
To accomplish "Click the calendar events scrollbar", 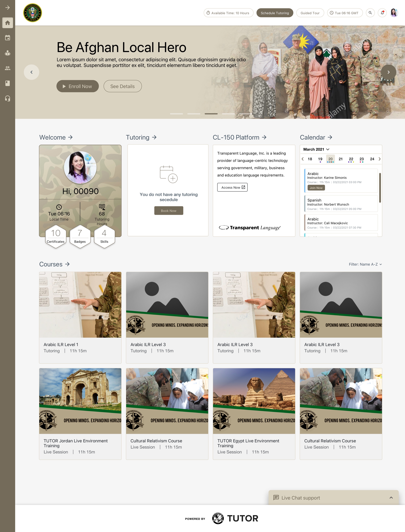I will [x=380, y=188].
